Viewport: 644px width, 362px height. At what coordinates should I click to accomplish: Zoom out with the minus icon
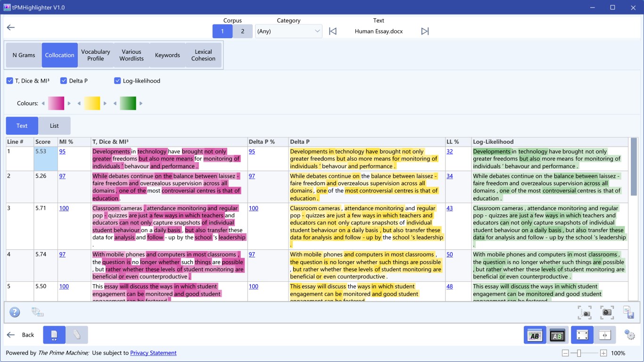point(565,353)
